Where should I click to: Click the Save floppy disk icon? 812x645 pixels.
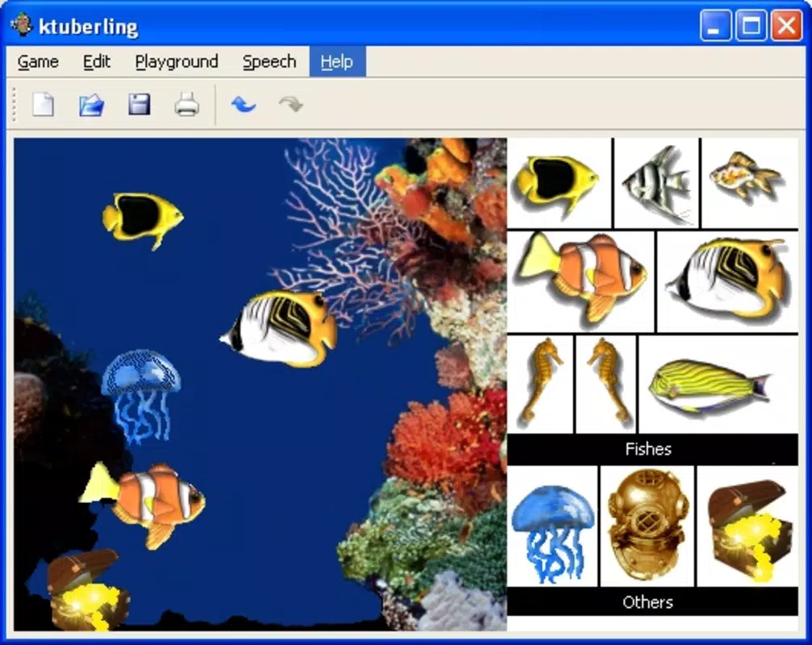click(139, 105)
